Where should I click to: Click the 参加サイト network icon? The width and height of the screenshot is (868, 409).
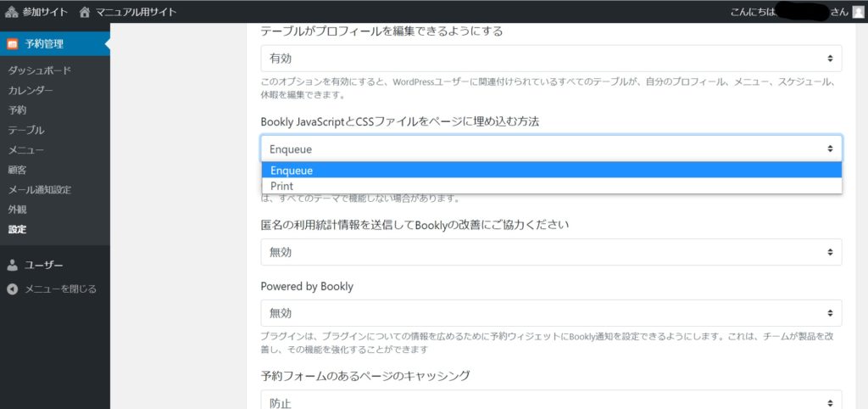pyautogui.click(x=12, y=12)
